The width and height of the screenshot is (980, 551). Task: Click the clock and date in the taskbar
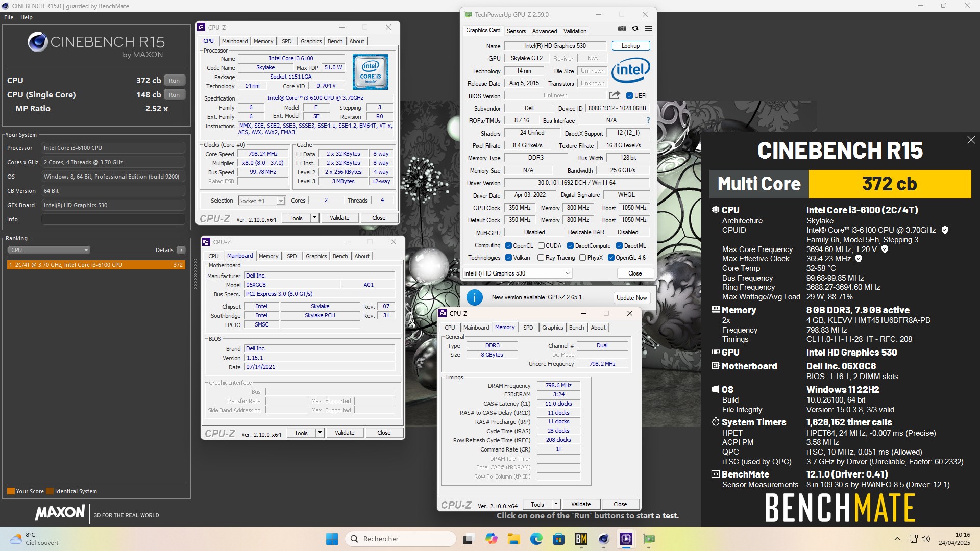point(954,539)
